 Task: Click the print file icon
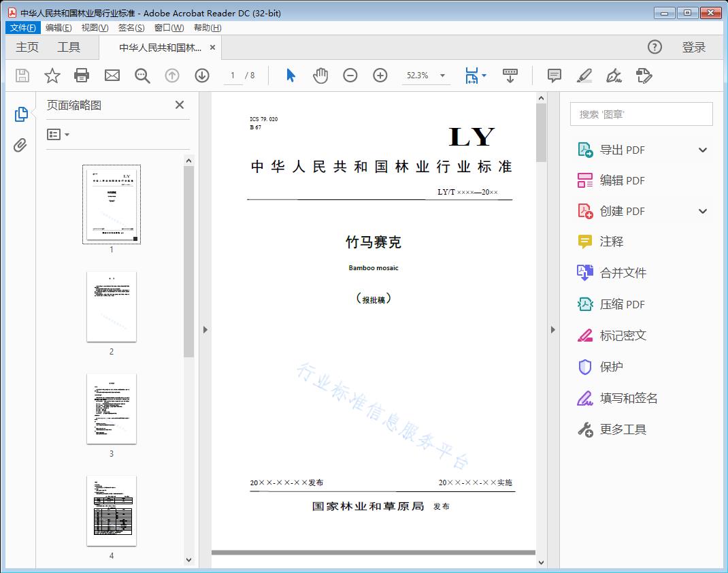point(82,76)
